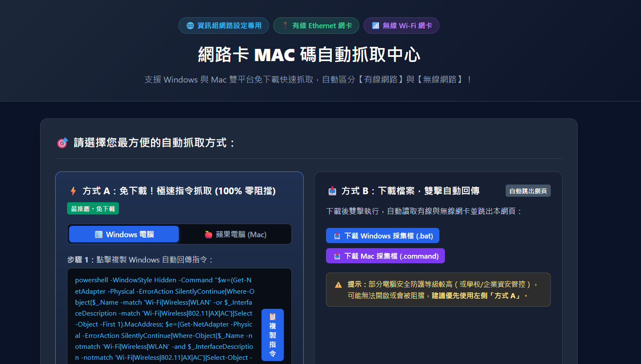Copy command with 複製指令 button
This screenshot has width=641, height=364.
[x=272, y=335]
